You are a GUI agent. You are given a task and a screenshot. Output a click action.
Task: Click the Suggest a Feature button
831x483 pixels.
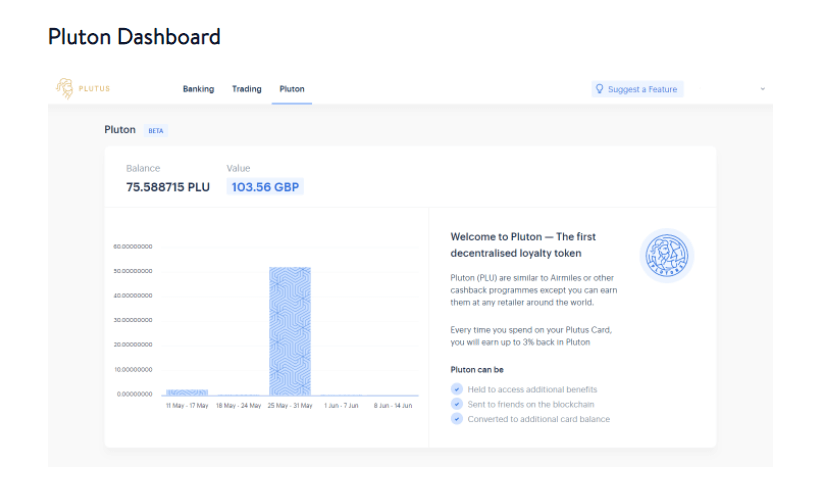638,89
